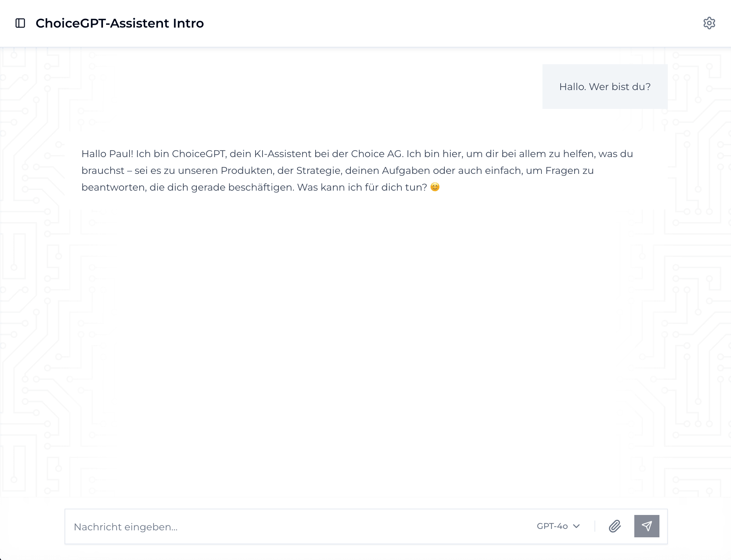Open settings in the top right corner

(709, 23)
